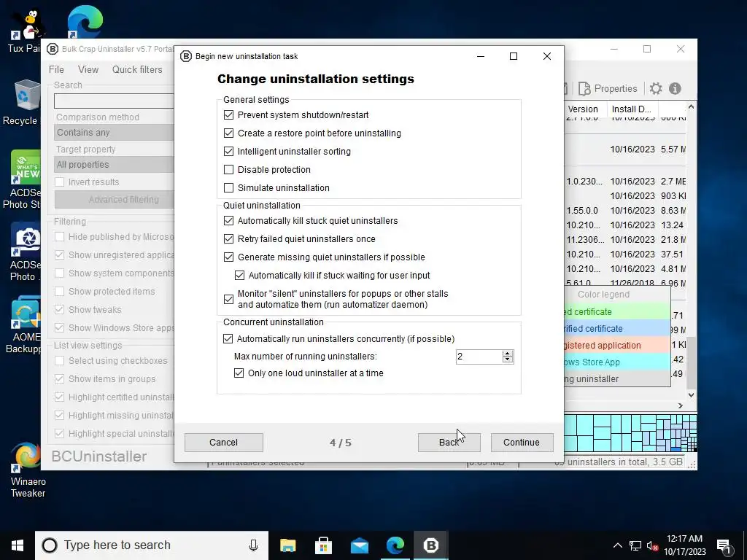This screenshot has height=560, width=747.
Task: Toggle Hide published by Microsoft filter
Action: coord(60,237)
